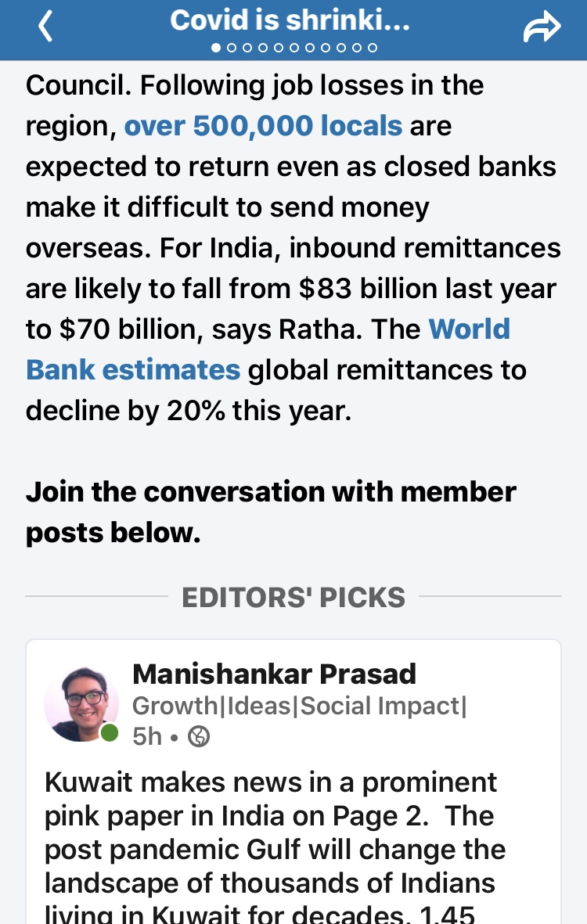Tap the "Covid is shrinki..." header title
Screen dimensions: 587x924
290,20
